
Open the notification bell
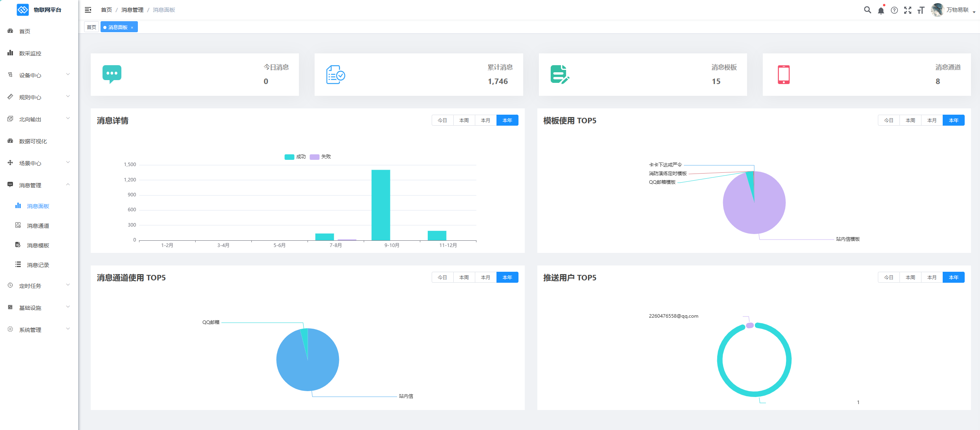click(x=881, y=11)
